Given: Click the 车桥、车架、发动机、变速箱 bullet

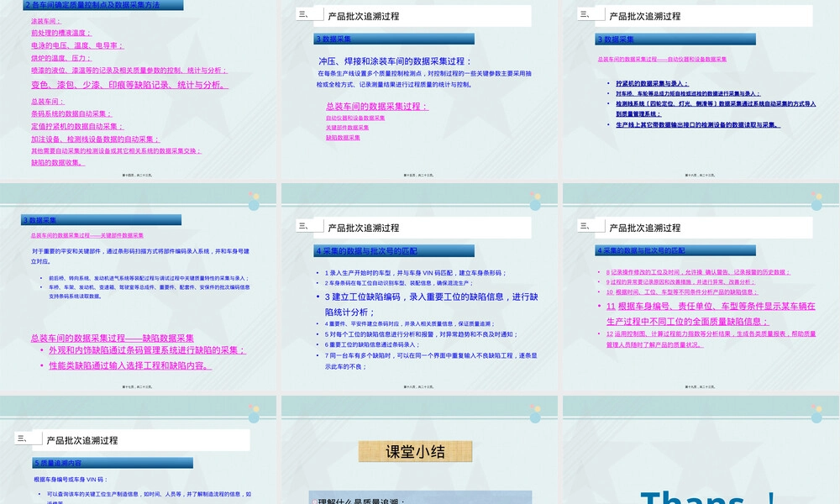Looking at the screenshot, I should 149,291.
